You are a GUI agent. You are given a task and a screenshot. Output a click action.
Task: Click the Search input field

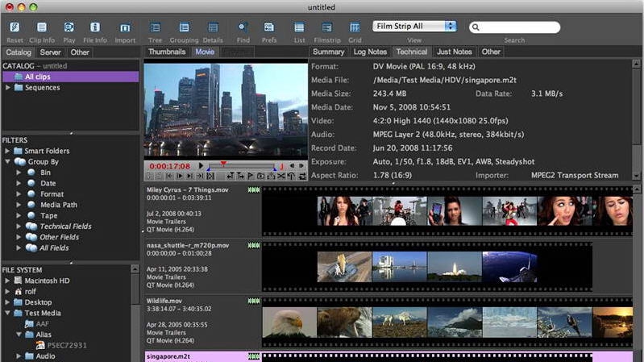[514, 27]
